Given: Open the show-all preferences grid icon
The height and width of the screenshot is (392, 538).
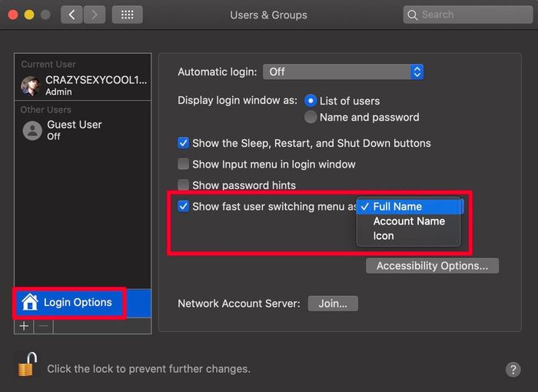Looking at the screenshot, I should pos(128,15).
